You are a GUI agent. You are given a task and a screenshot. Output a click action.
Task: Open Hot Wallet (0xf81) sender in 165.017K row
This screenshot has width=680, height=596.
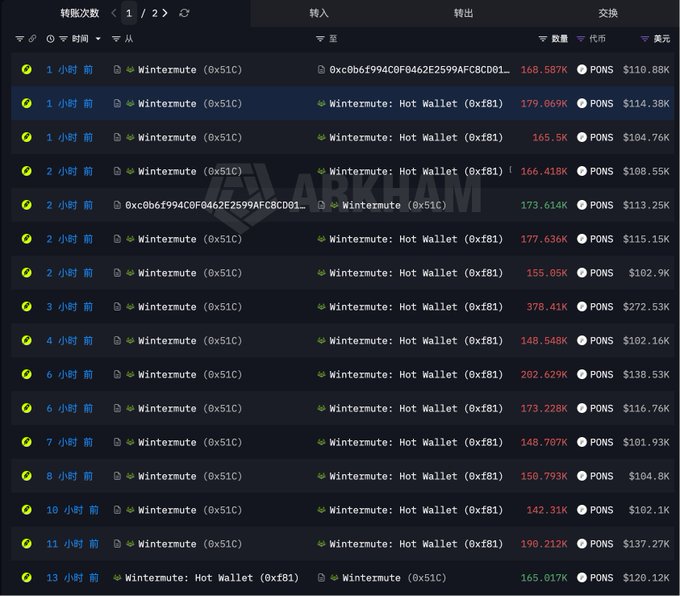[212, 577]
